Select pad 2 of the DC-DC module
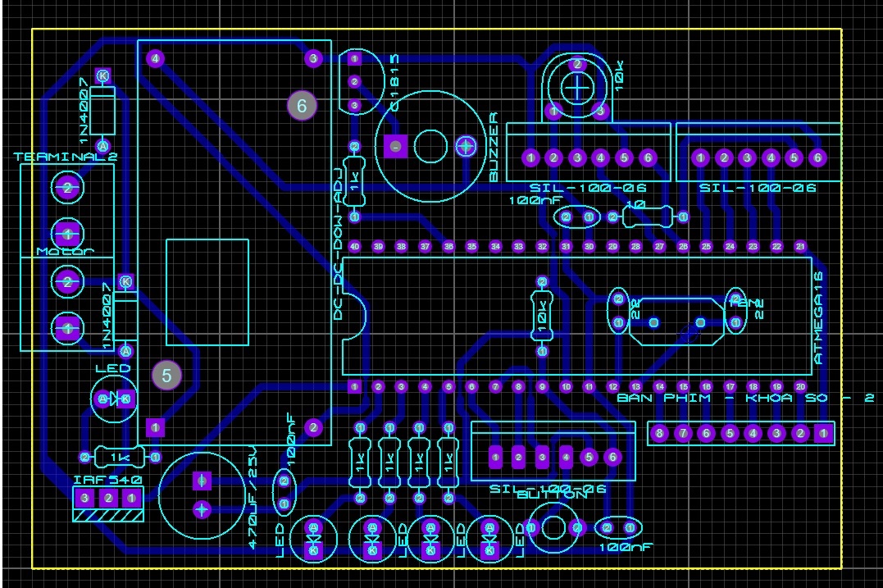Screen dimensions: 883x588 pyautogui.click(x=314, y=427)
